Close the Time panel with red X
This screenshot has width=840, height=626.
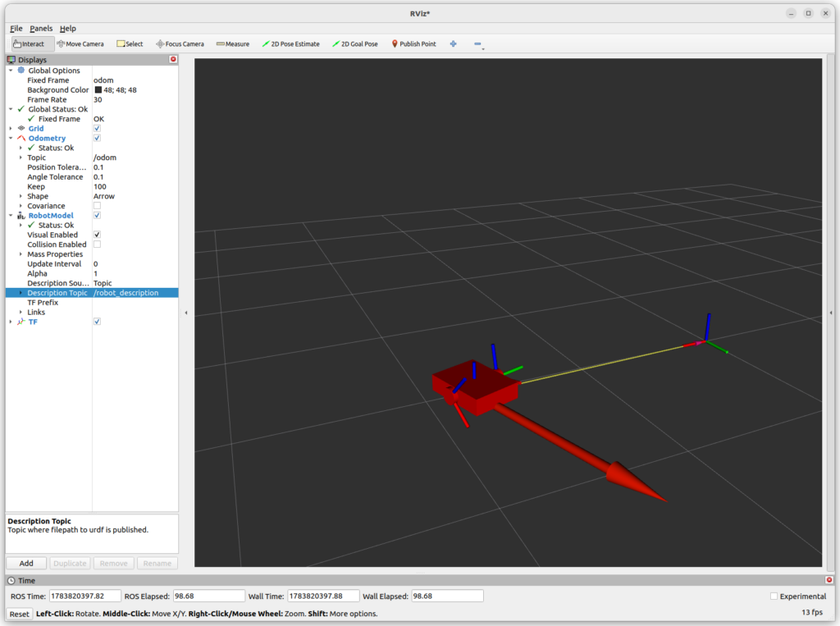829,580
